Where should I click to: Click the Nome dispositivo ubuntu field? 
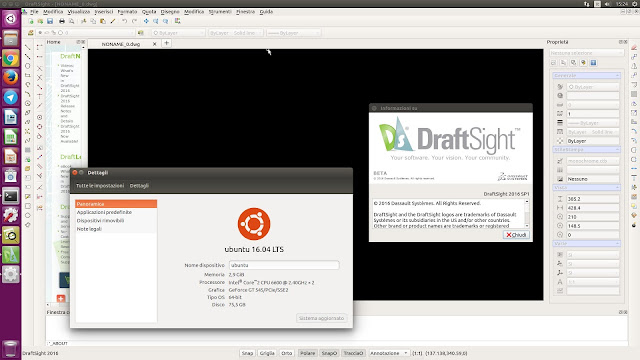(x=284, y=265)
